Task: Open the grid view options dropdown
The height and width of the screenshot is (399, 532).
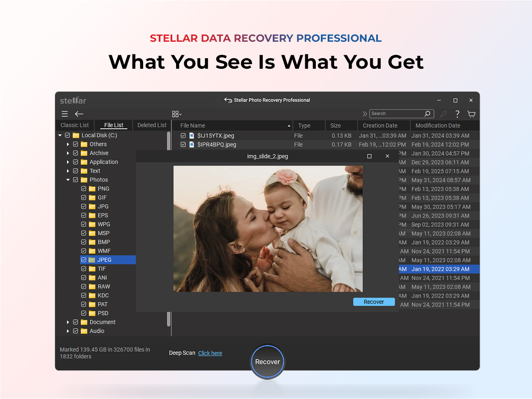Action: [x=177, y=114]
